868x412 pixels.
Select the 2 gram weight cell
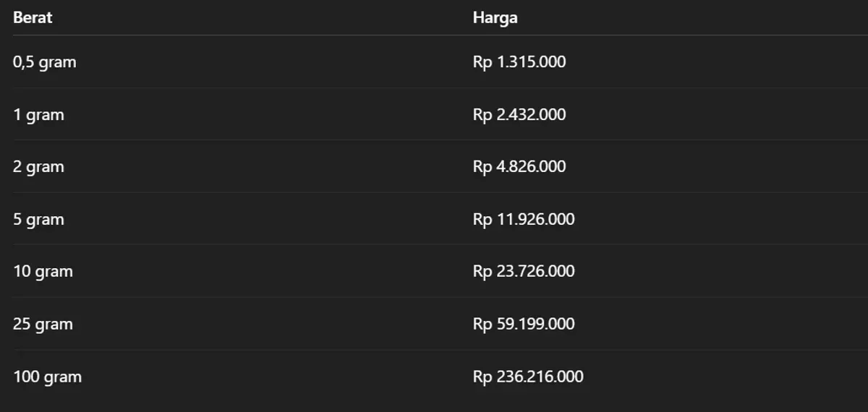coord(38,167)
